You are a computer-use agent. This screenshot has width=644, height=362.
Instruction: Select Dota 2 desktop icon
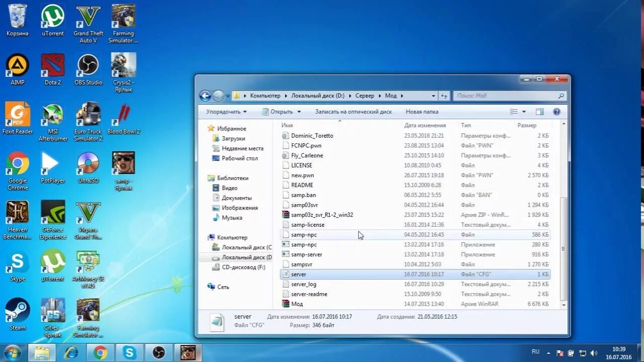[53, 69]
